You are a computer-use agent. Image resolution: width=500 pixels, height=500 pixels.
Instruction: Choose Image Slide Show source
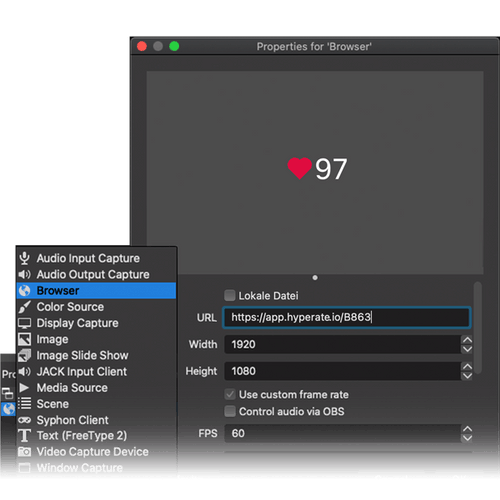tap(96, 355)
